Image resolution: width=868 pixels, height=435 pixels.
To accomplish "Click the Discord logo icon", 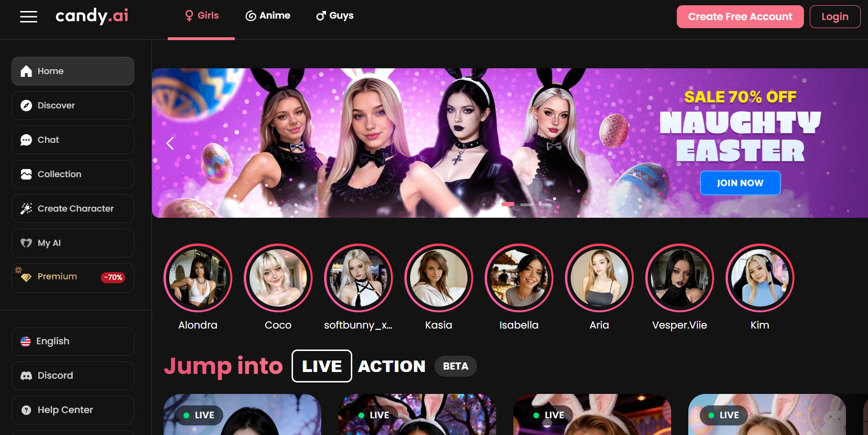I will [26, 376].
